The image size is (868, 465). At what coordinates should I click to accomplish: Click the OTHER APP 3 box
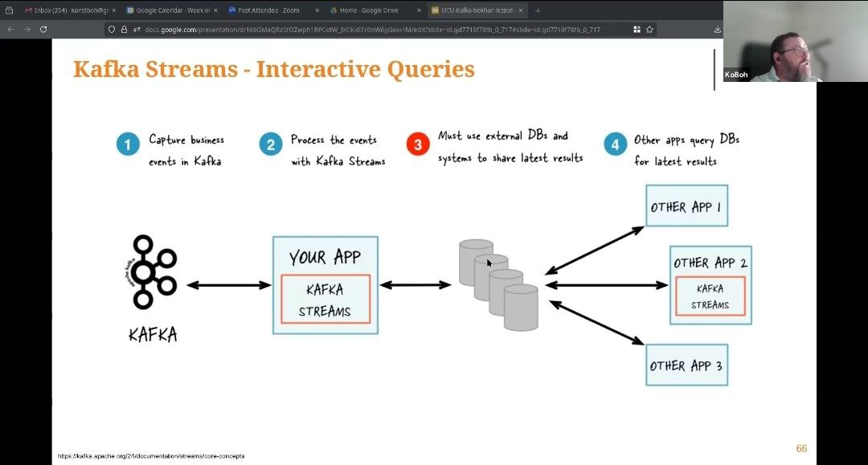point(686,365)
